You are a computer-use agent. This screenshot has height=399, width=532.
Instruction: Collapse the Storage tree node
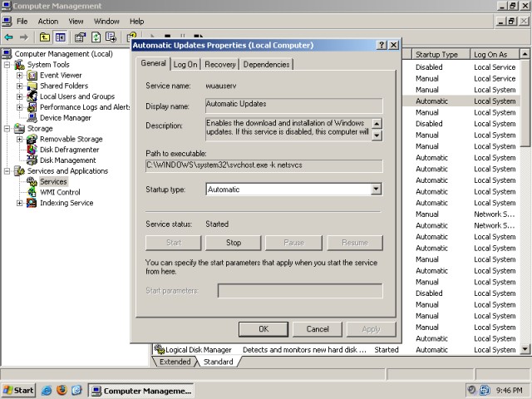[7, 128]
